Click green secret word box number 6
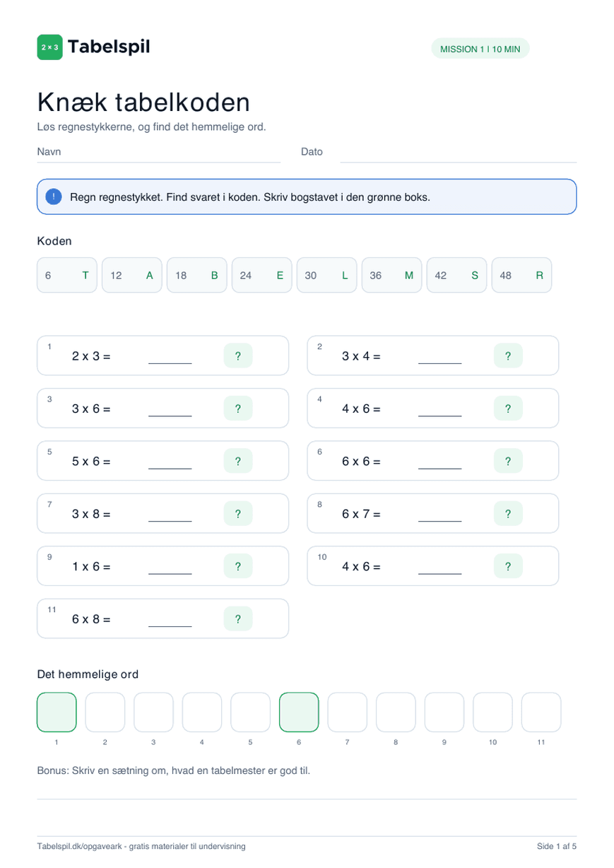The height and width of the screenshot is (868, 614). pos(299,712)
